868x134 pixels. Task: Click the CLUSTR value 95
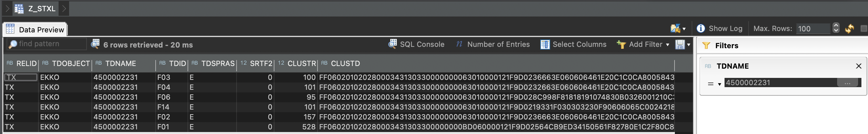pyautogui.click(x=311, y=97)
